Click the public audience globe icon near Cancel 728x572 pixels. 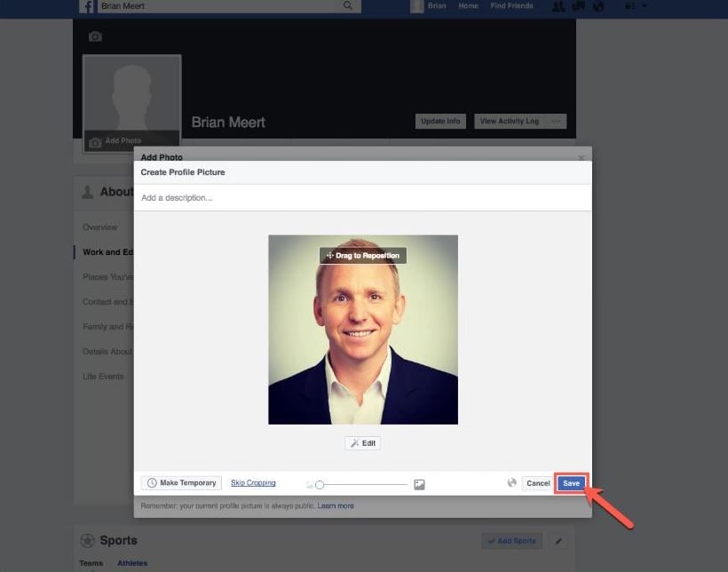click(x=512, y=483)
